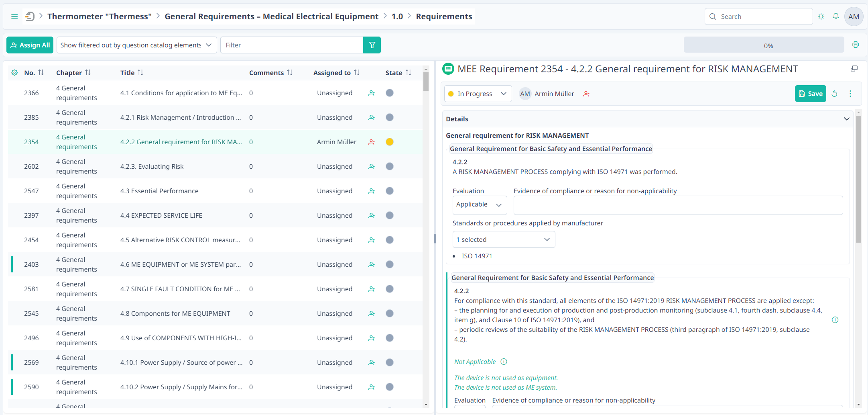Collapse the Details section chevron
Image resolution: width=868 pixels, height=415 pixels.
tap(846, 119)
